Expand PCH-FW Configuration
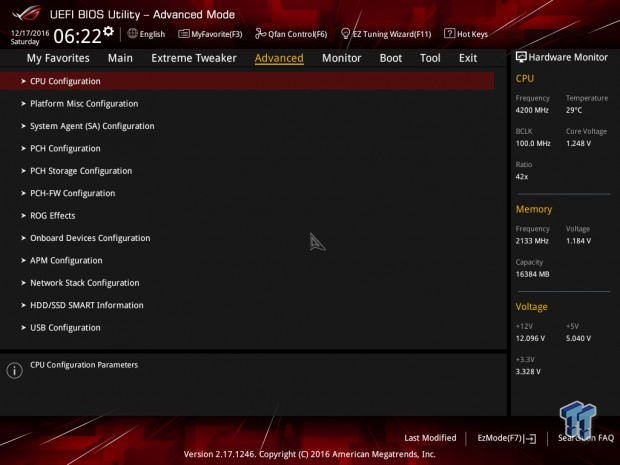 point(73,193)
